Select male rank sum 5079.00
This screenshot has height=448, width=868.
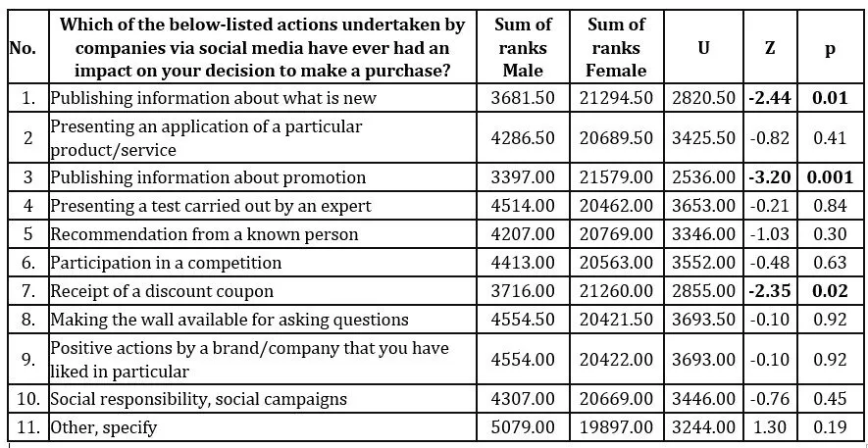(x=522, y=427)
